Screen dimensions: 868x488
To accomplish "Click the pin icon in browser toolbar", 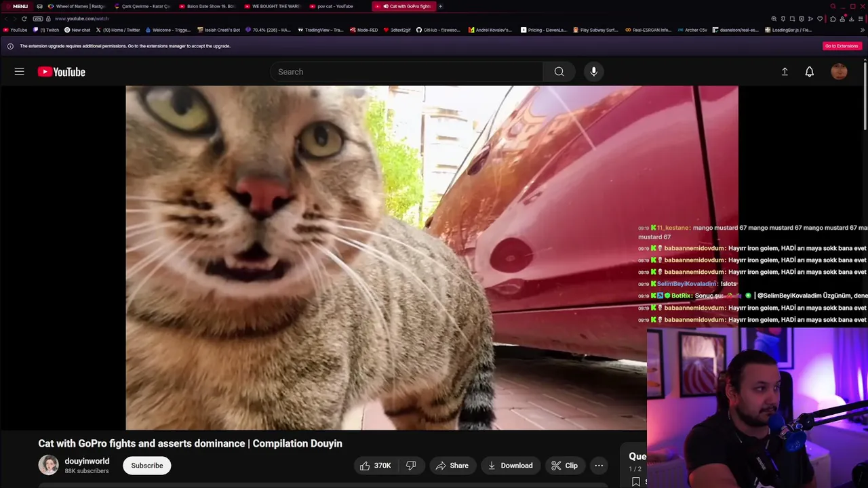I will pyautogui.click(x=783, y=19).
